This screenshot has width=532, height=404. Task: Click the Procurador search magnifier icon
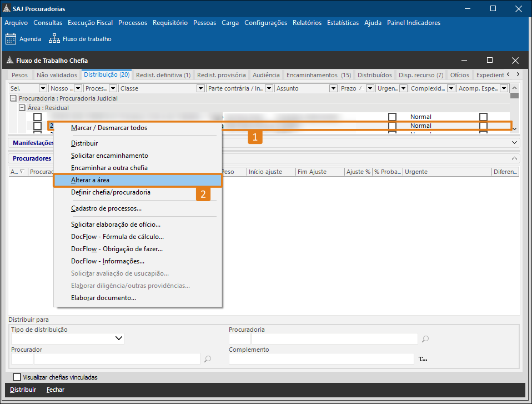[x=208, y=359]
